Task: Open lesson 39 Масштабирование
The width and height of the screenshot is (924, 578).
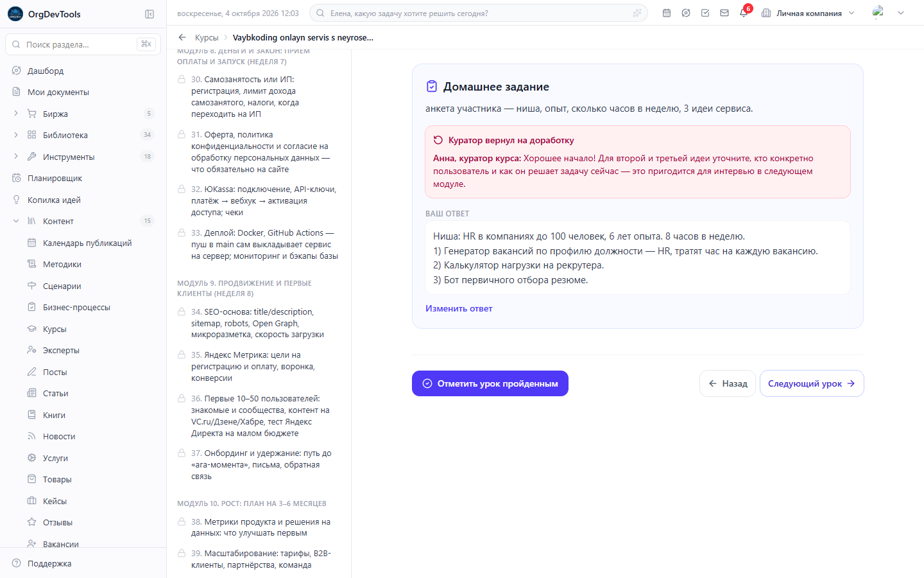Action: [x=258, y=559]
